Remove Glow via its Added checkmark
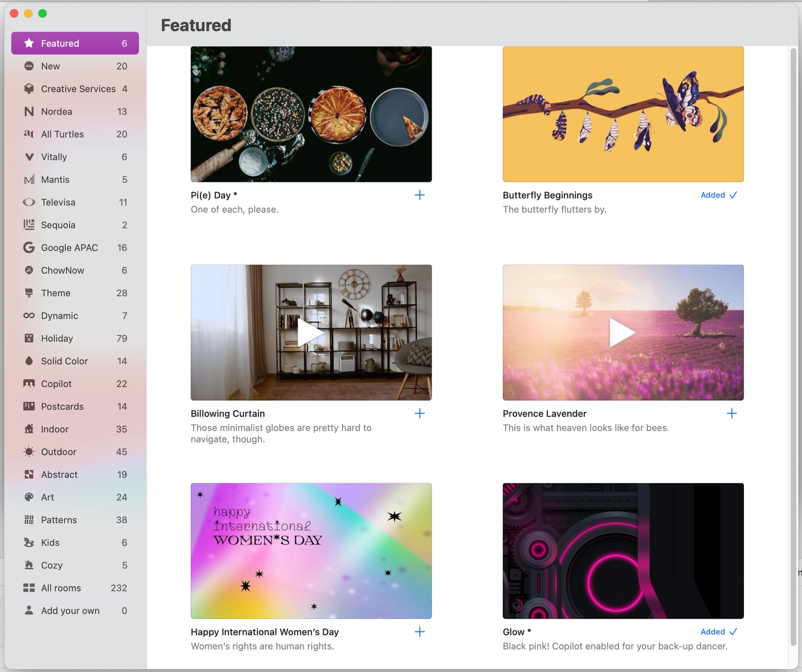The width and height of the screenshot is (802, 672). click(x=719, y=632)
